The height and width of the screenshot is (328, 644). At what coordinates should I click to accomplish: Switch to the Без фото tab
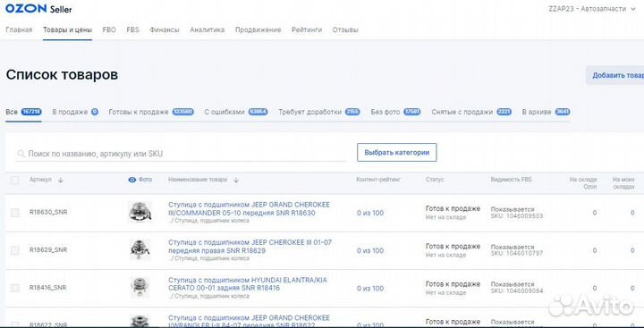tap(395, 112)
